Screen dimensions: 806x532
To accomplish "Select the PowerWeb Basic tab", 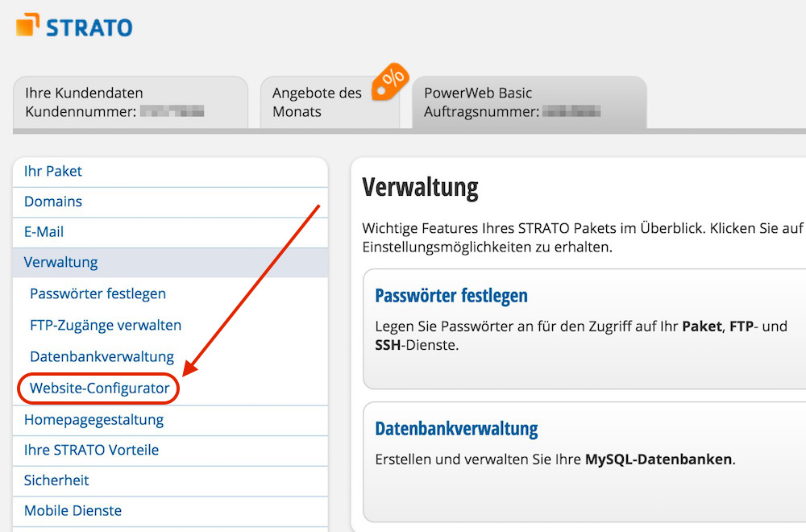I will [x=530, y=102].
